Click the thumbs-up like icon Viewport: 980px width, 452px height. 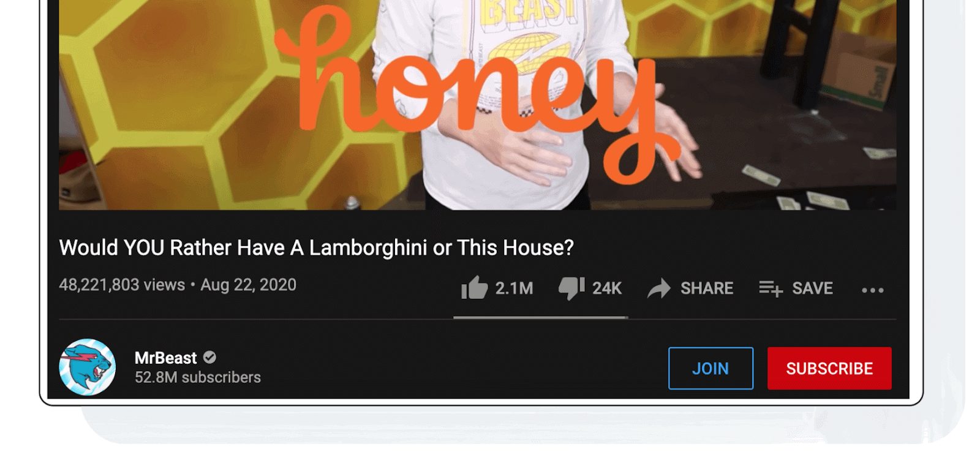[x=474, y=287]
